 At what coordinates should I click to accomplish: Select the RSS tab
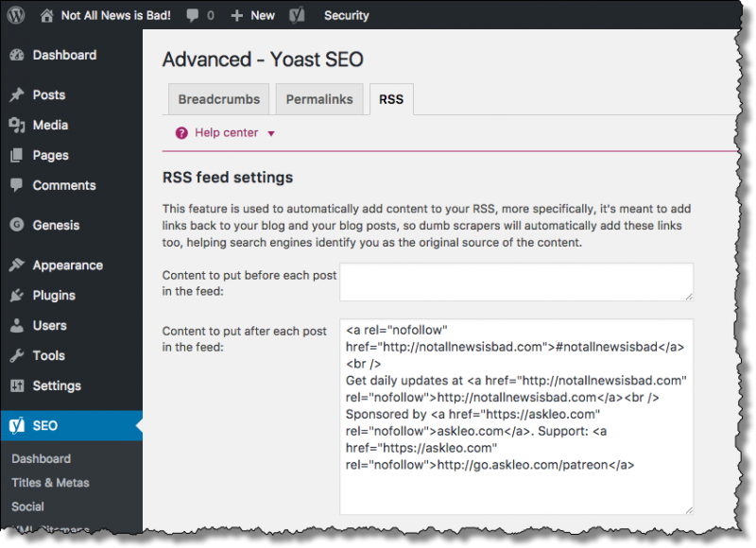391,99
